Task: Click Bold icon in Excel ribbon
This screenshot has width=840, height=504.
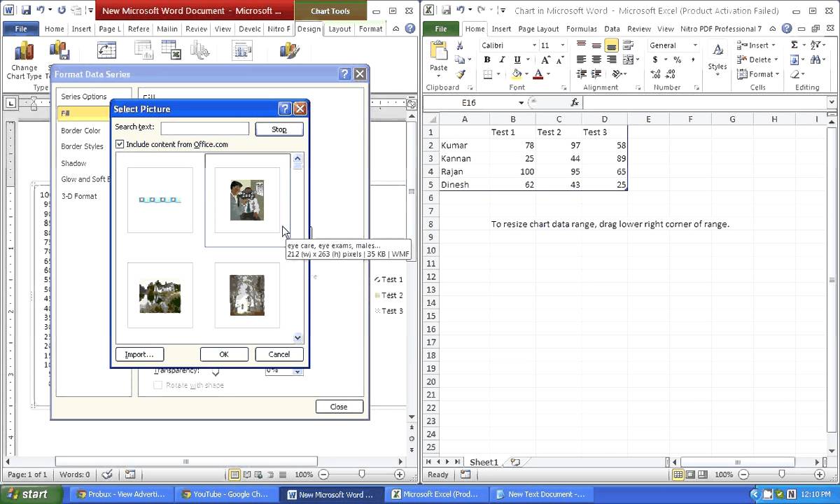Action: (487, 59)
